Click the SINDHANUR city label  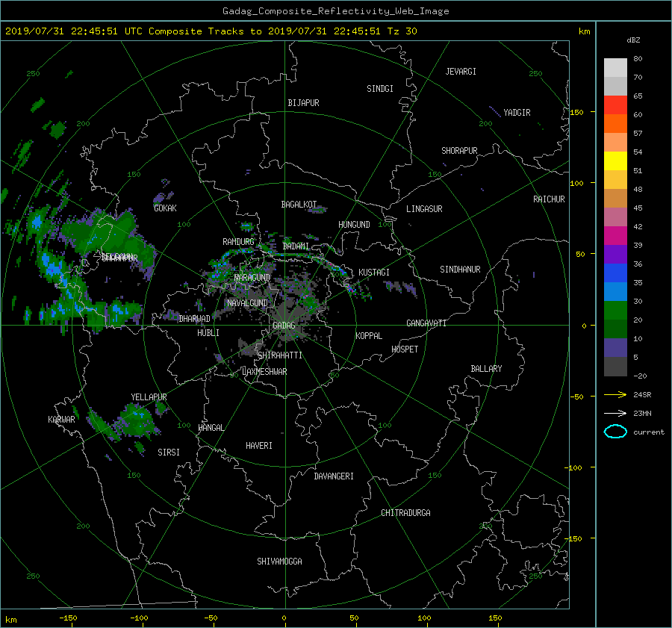coord(460,270)
